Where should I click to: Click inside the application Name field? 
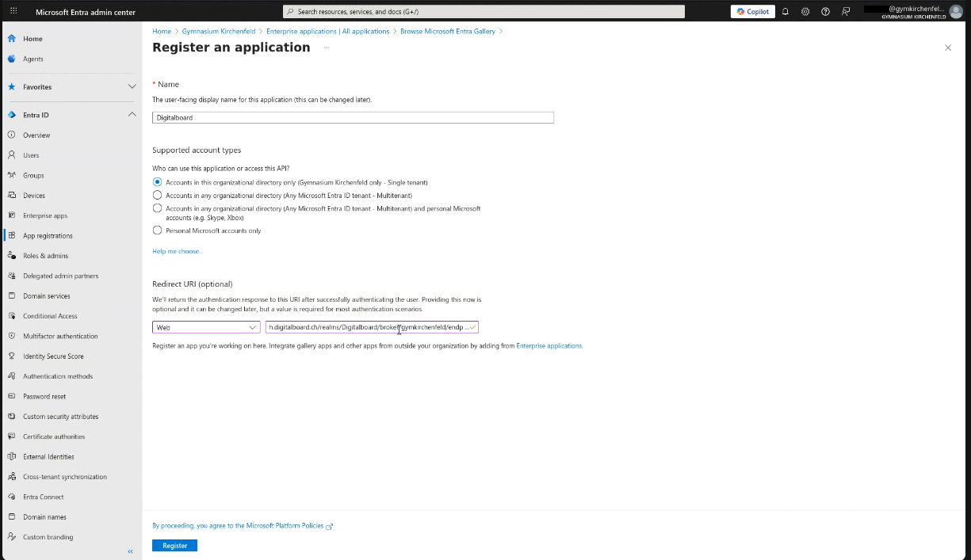point(353,117)
